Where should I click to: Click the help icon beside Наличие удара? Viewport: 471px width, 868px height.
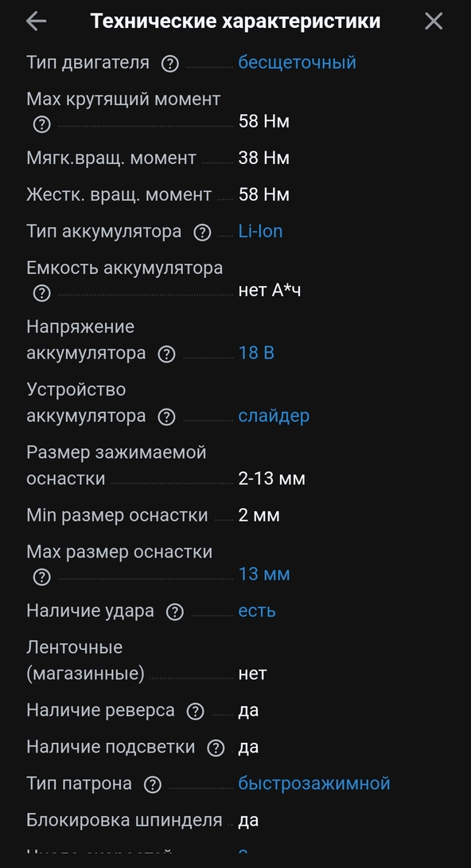[173, 611]
